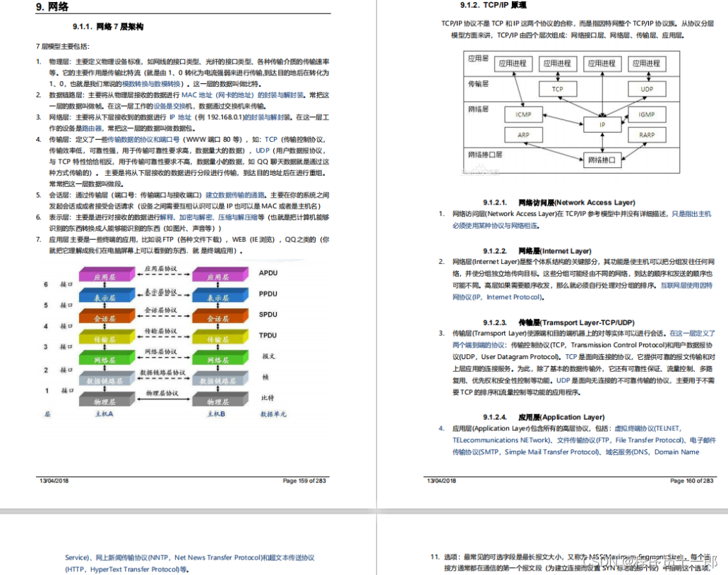
Task: Click blue text "MAC 地址" in list item 2
Action: (197, 95)
